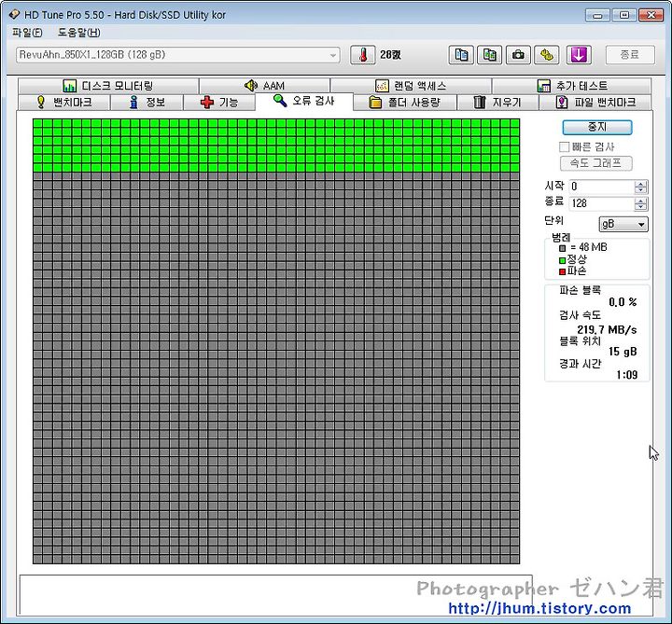Click the 시작 value input field
Screen dimensions: 672x624
[601, 187]
